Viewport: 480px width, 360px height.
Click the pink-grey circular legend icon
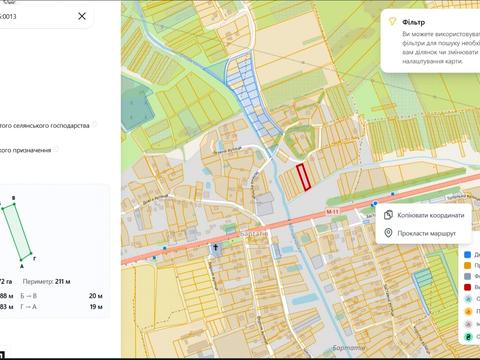(x=469, y=324)
